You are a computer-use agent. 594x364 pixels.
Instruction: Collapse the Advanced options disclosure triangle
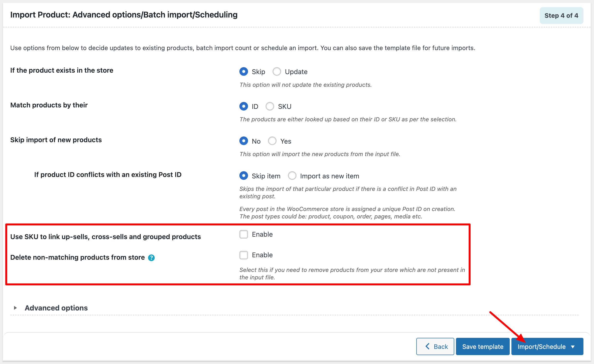[x=15, y=308]
